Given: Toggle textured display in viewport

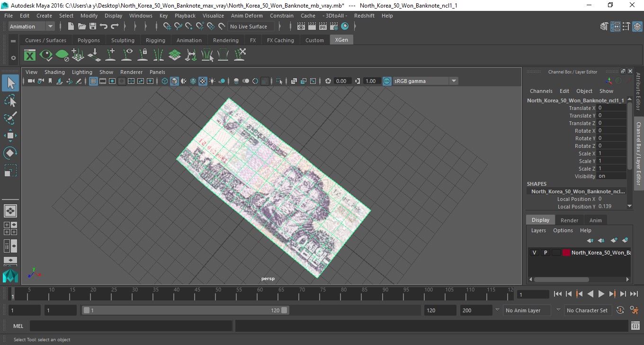Looking at the screenshot, I should point(203,81).
